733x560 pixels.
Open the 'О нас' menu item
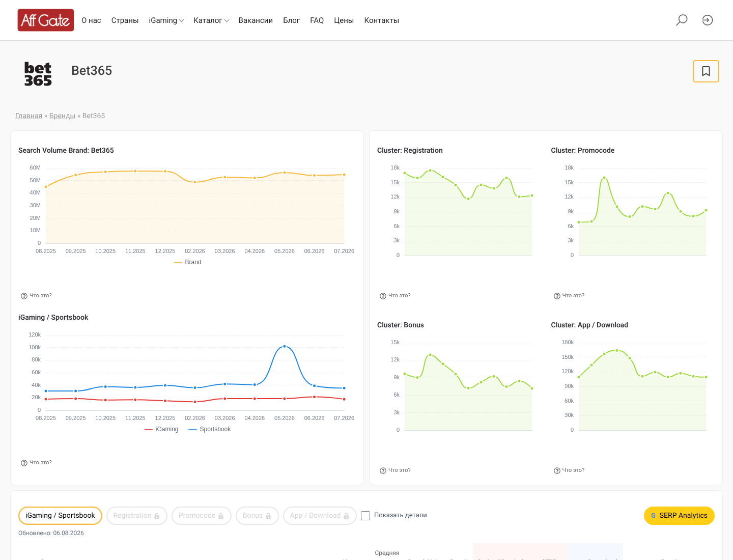[91, 20]
